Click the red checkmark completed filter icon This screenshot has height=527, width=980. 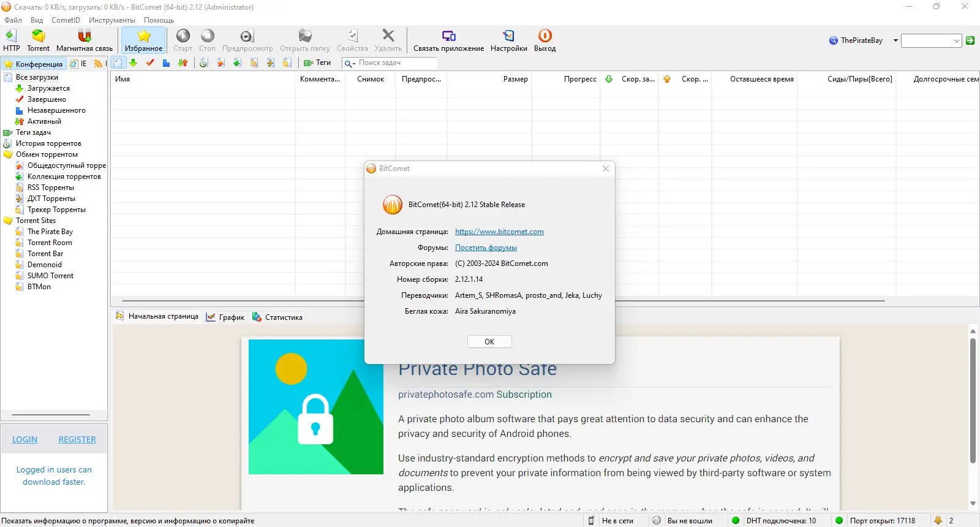[x=150, y=63]
